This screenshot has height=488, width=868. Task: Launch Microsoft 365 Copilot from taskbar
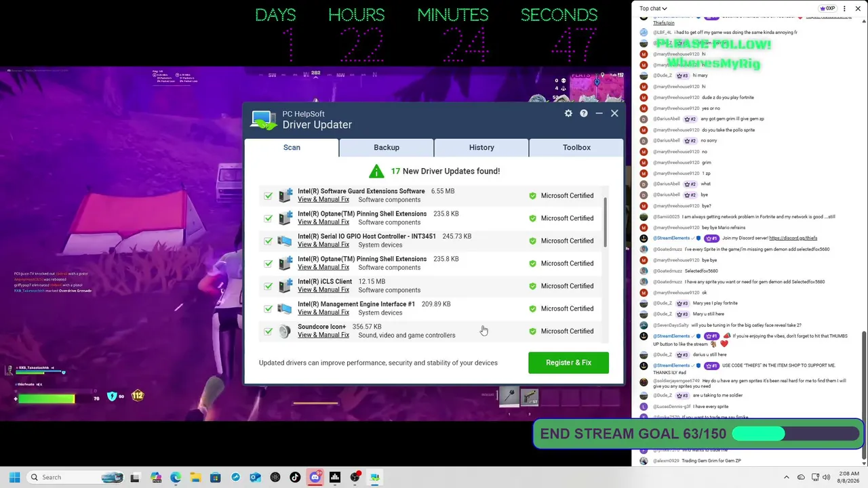click(156, 477)
